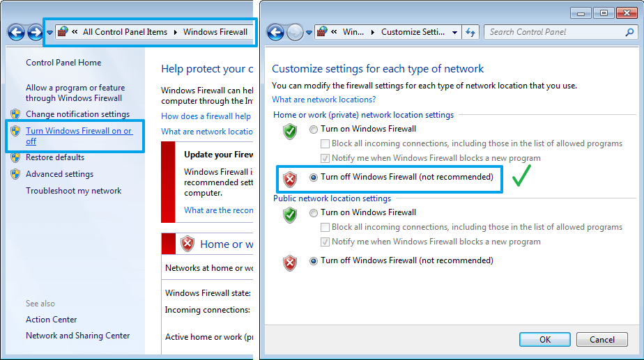Go to All Control Panel Items breadcrumb
The height and width of the screenshot is (360, 644).
pyautogui.click(x=125, y=32)
